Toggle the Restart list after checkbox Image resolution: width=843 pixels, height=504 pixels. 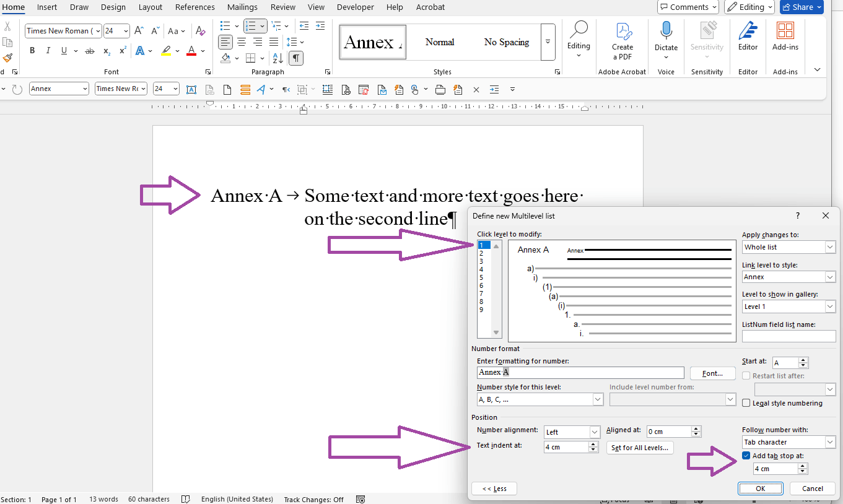pyautogui.click(x=746, y=375)
